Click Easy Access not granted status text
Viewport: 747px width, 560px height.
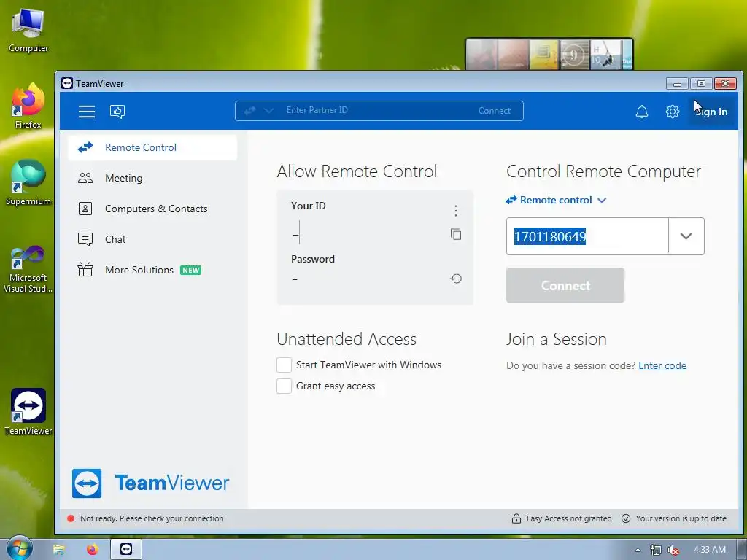[x=569, y=518]
